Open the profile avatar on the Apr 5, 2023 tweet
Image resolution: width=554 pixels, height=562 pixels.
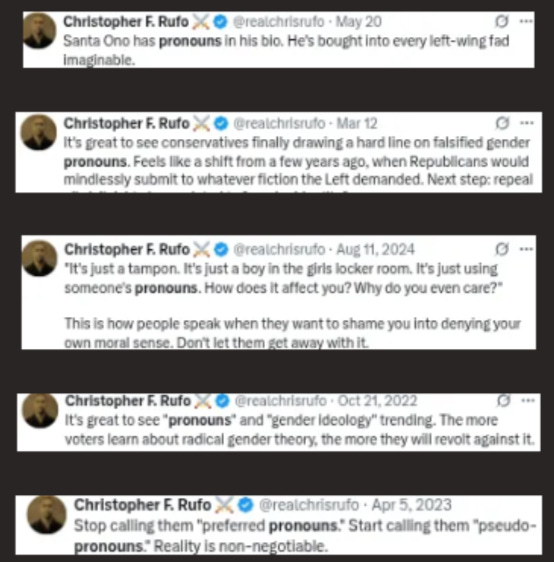click(x=47, y=514)
